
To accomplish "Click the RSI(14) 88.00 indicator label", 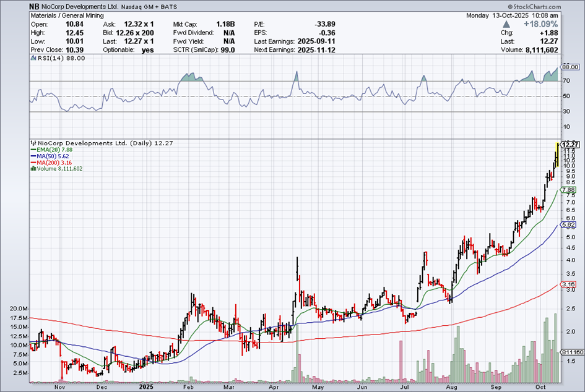I will pyautogui.click(x=61, y=58).
